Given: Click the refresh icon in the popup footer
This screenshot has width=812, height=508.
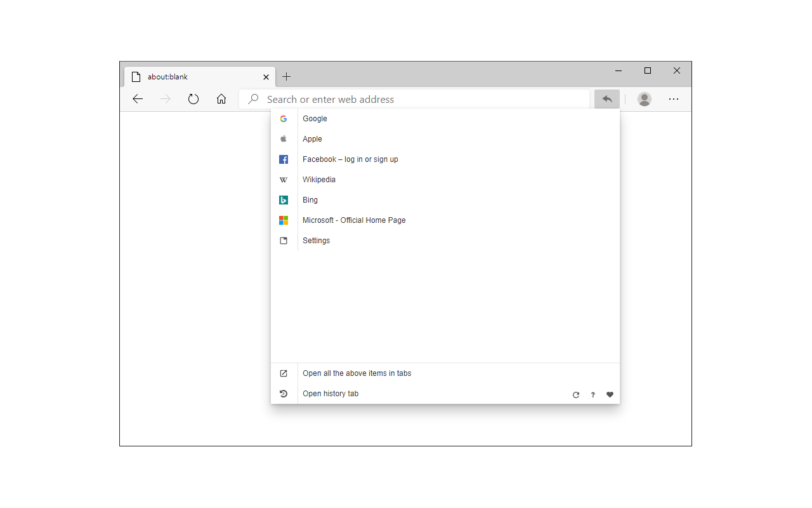Looking at the screenshot, I should click(x=576, y=395).
